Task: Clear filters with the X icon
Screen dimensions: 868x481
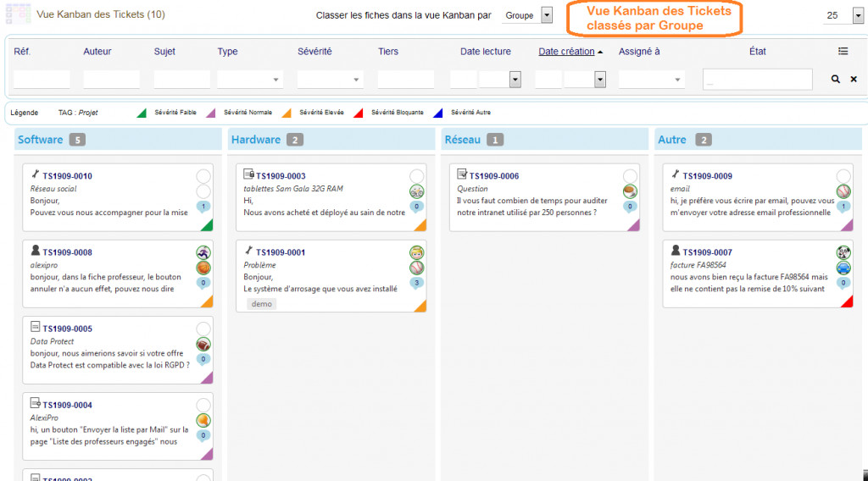Action: coord(854,79)
